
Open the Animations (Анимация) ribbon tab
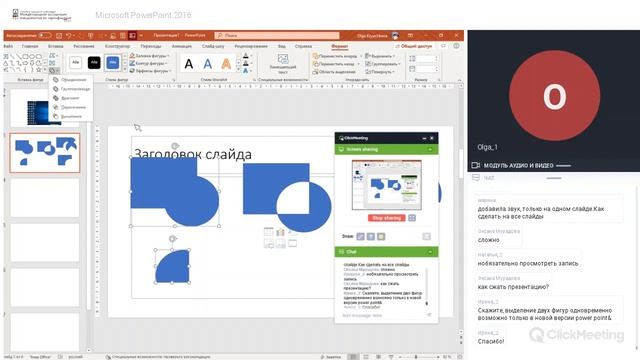coord(182,46)
